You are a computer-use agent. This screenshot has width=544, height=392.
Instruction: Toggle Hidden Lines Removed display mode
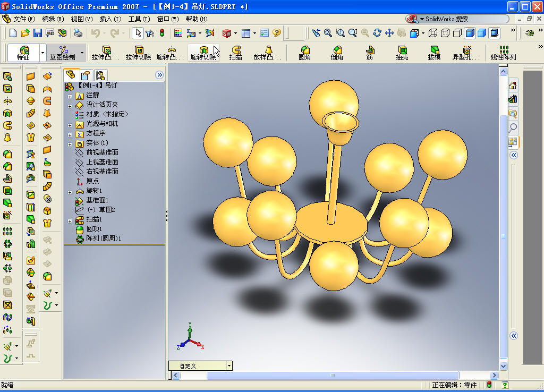[x=457, y=33]
